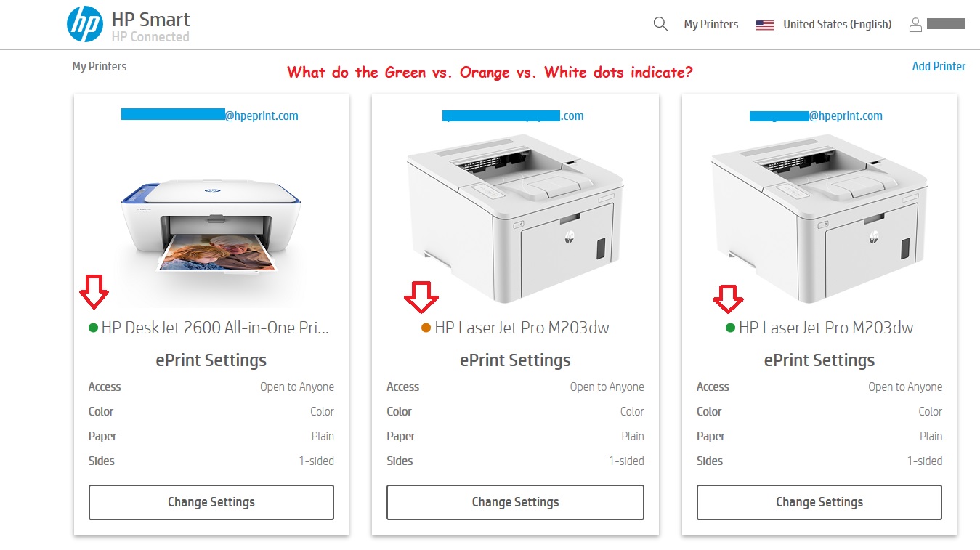Image resolution: width=980 pixels, height=550 pixels.
Task: Click green status dot of DeskJet 2600
Action: pyautogui.click(x=93, y=328)
